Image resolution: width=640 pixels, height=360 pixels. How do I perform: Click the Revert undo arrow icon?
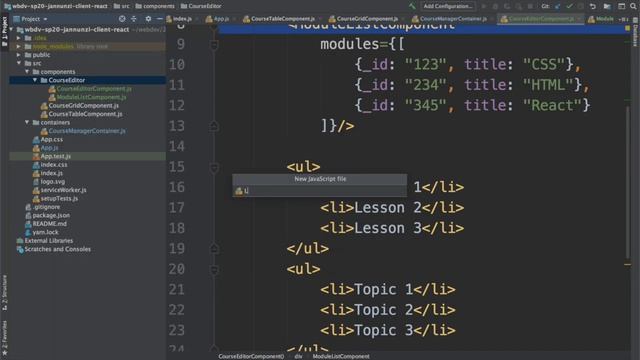593,6
